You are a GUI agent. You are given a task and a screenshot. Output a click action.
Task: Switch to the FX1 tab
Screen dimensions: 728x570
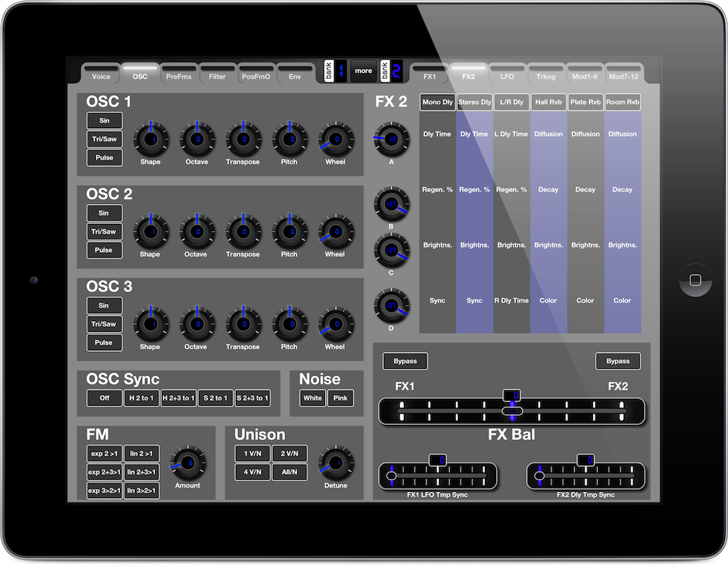coord(429,75)
